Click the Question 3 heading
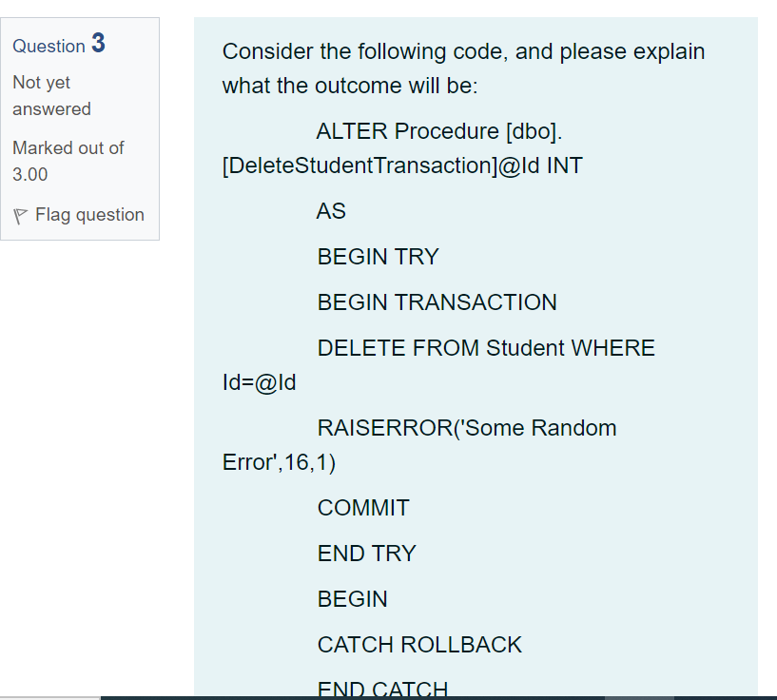 (59, 45)
